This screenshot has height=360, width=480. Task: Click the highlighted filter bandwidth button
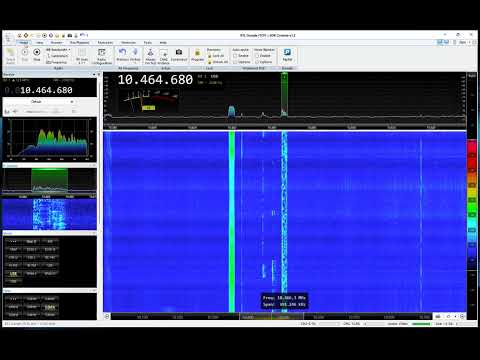[50, 307]
